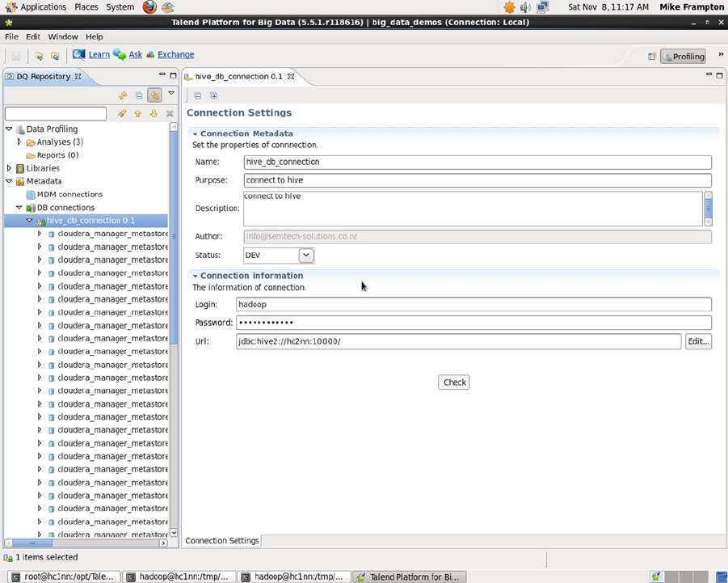Screen dimensions: 728x583
Task: Maximize the DQ Repository panel
Action: 173,75
